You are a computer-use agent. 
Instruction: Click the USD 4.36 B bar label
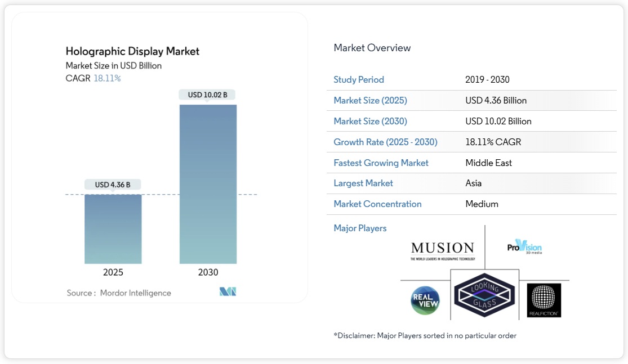pyautogui.click(x=113, y=185)
